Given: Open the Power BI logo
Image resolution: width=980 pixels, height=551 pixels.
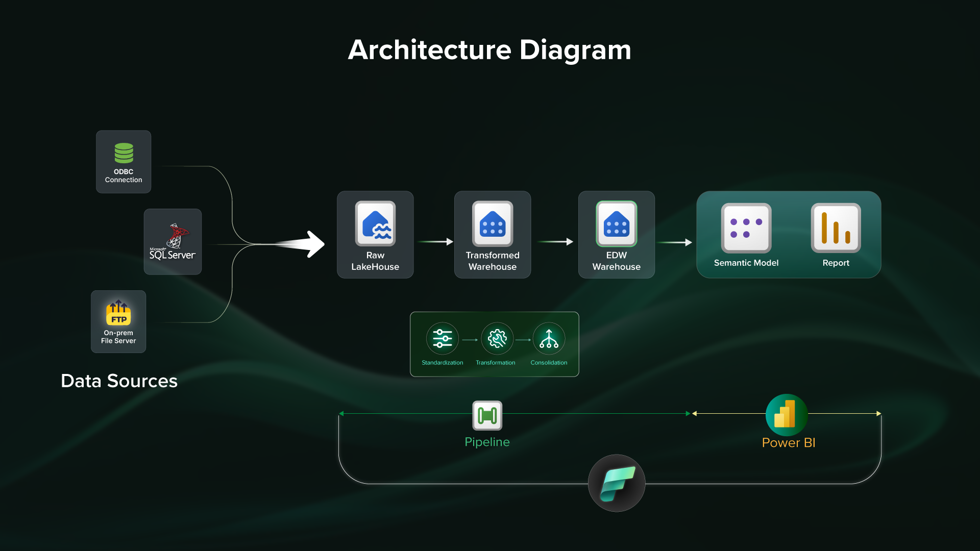Looking at the screenshot, I should tap(786, 414).
